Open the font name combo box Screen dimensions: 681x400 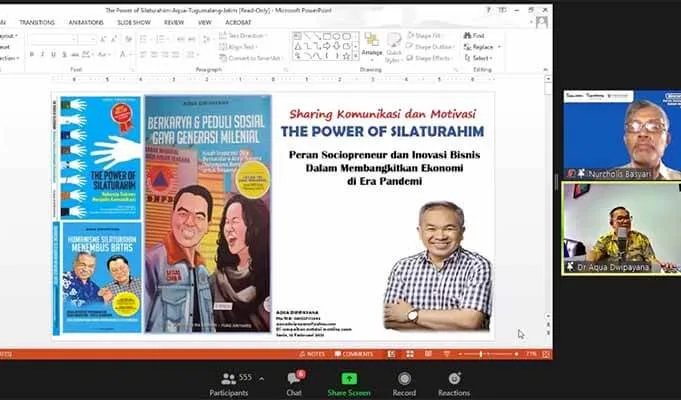(x=53, y=40)
